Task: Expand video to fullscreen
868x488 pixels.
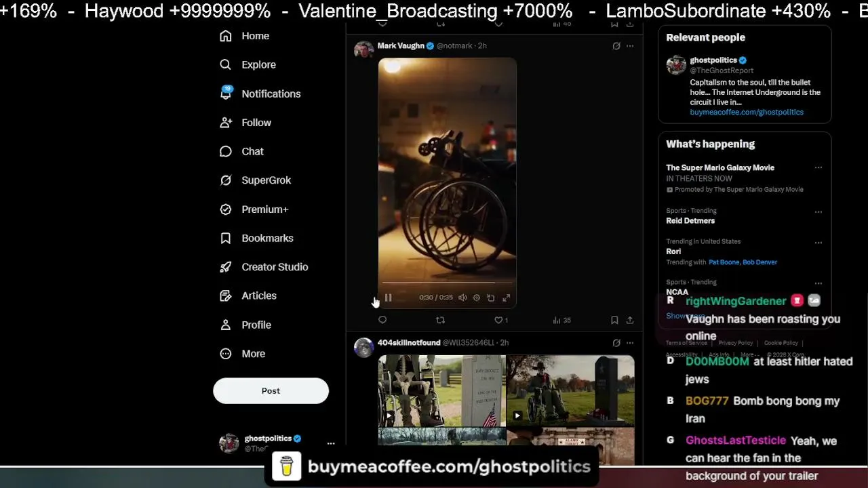Action: tap(506, 298)
